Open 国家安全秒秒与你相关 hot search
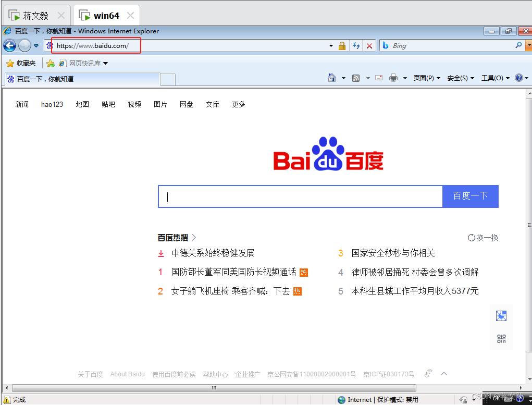This screenshot has height=405, width=532. point(393,253)
